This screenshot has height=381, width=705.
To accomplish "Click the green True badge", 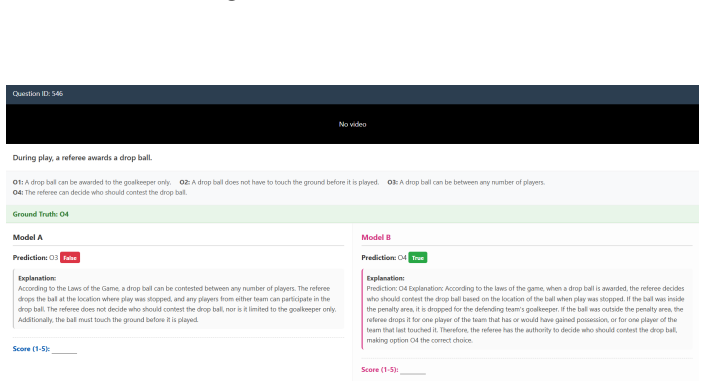I will (x=418, y=258).
